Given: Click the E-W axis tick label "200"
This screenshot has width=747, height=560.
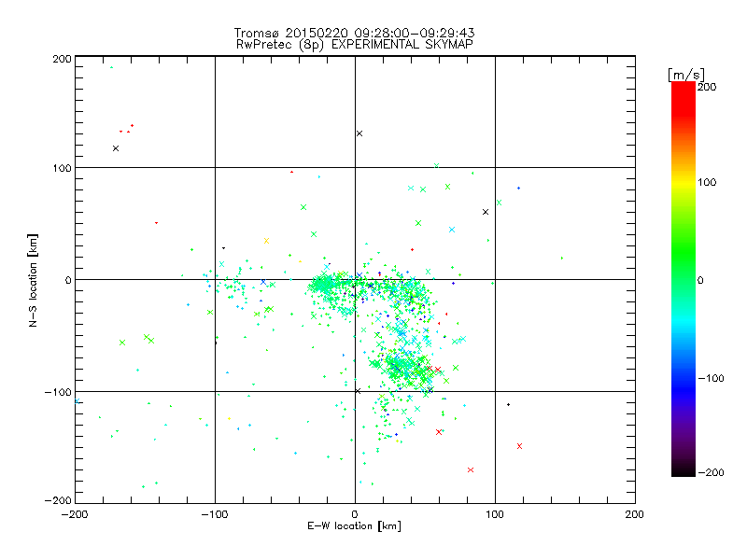Looking at the screenshot, I should [x=635, y=514].
